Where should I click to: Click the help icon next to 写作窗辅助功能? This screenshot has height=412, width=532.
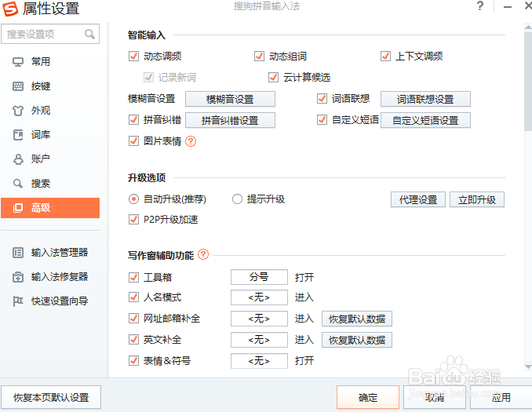click(203, 254)
